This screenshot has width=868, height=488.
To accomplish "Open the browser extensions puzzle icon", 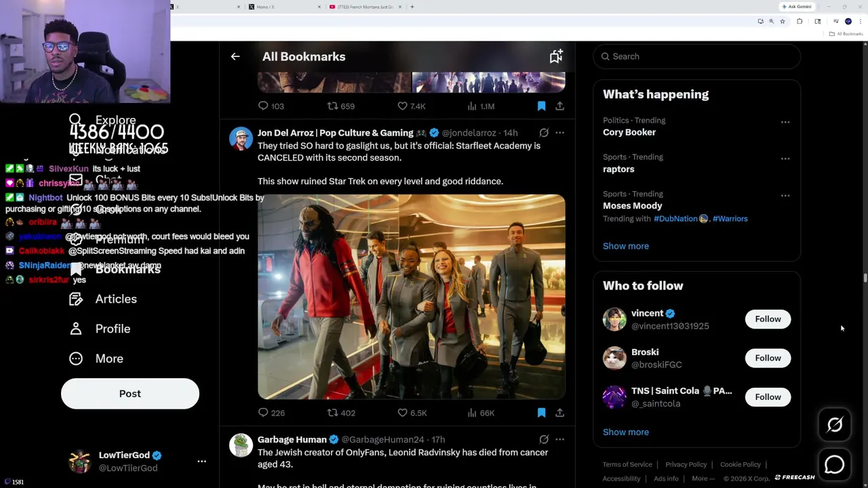I will [800, 22].
